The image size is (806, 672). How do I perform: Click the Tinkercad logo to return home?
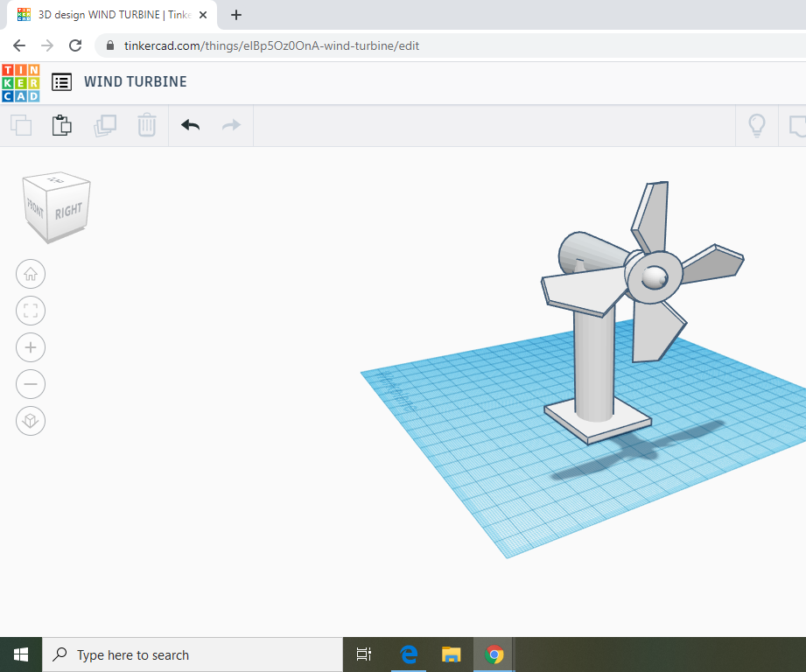click(21, 81)
